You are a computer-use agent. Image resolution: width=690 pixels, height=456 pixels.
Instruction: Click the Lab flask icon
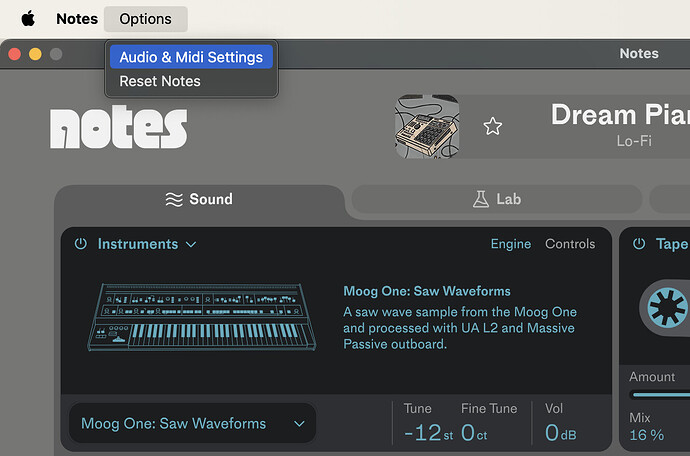click(481, 199)
